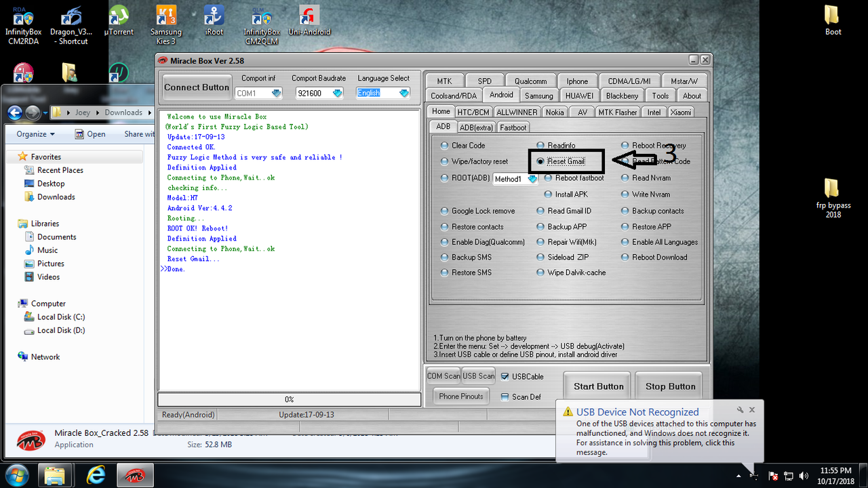Select Enable All Languages radio option

(x=625, y=242)
